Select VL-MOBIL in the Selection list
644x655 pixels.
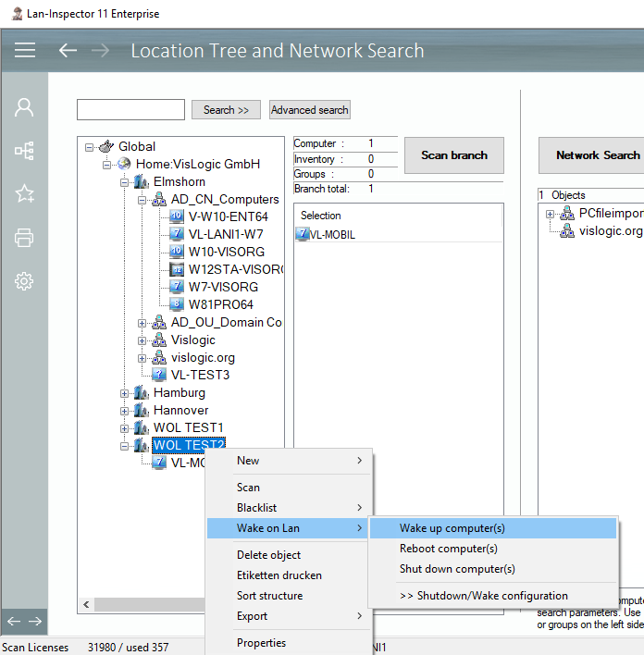[332, 235]
